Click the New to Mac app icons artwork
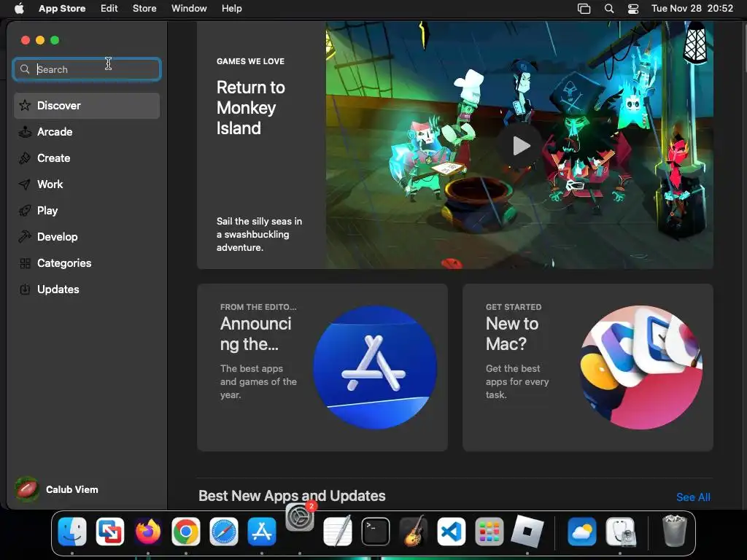The height and width of the screenshot is (560, 747). pos(640,367)
